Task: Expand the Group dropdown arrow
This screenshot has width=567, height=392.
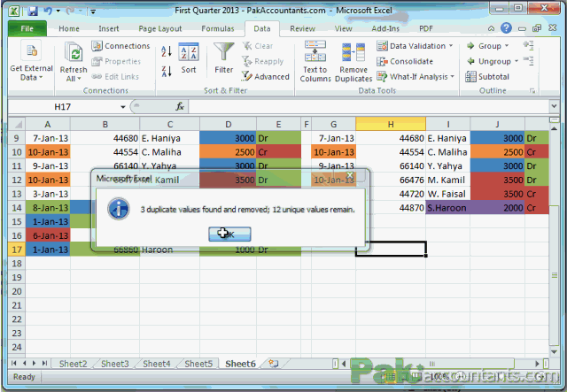Action: (x=507, y=46)
